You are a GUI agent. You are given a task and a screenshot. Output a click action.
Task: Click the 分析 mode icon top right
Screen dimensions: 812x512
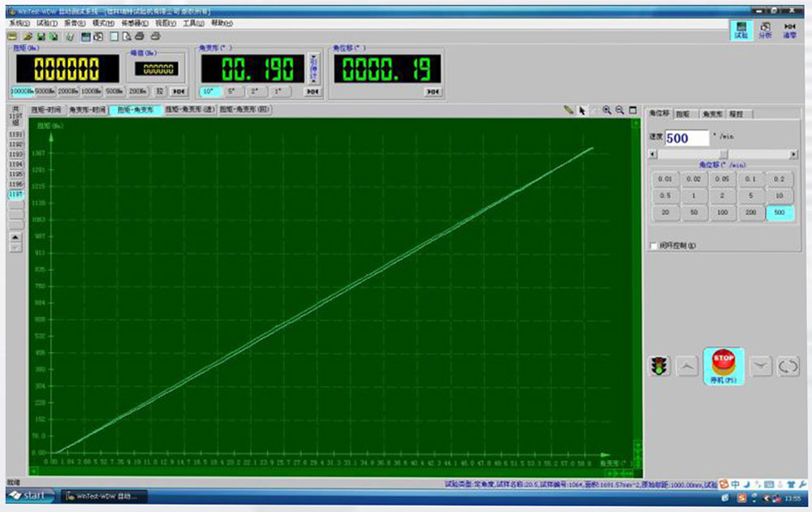[765, 30]
